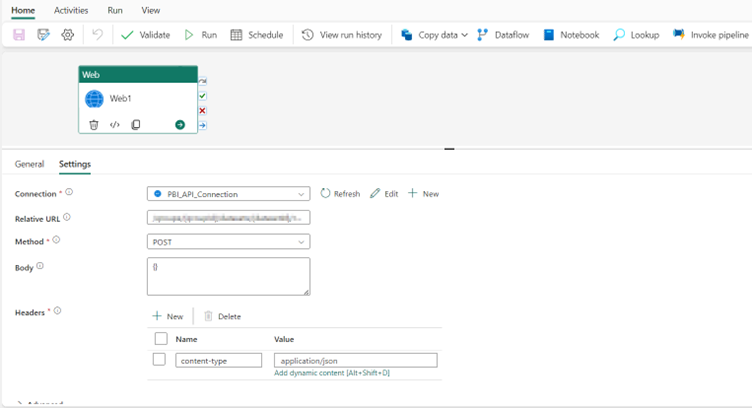Open the Activities tab
752x408 pixels.
pos(71,10)
